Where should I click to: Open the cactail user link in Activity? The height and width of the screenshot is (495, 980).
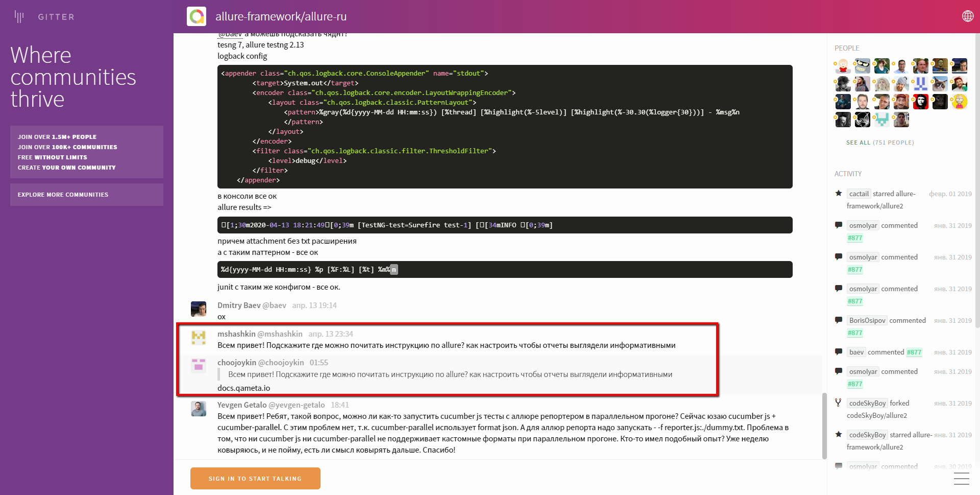tap(859, 194)
